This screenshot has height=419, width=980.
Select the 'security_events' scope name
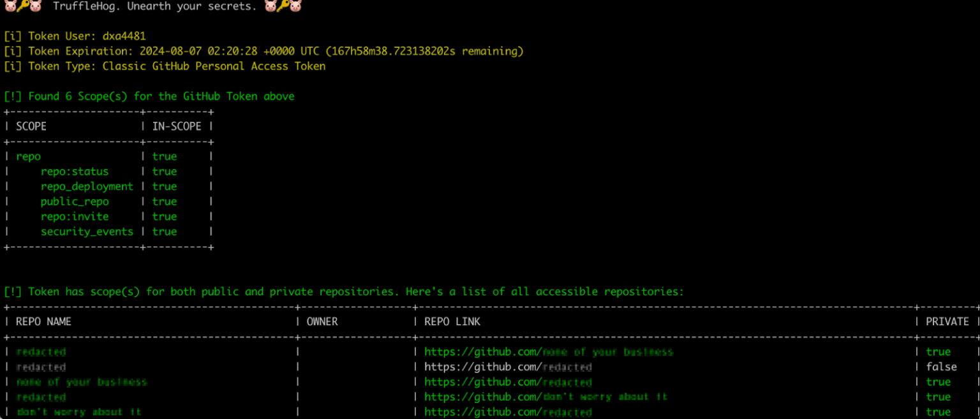[x=87, y=232]
